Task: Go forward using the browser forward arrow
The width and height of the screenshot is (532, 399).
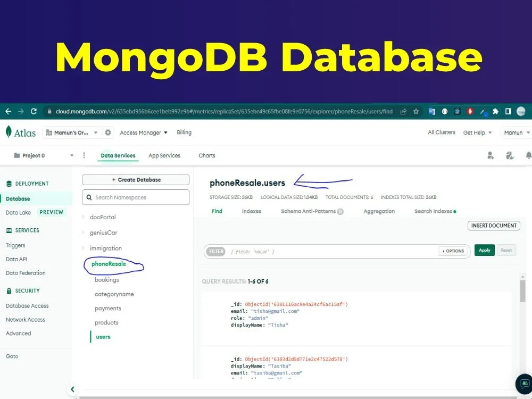Action: click(x=21, y=111)
